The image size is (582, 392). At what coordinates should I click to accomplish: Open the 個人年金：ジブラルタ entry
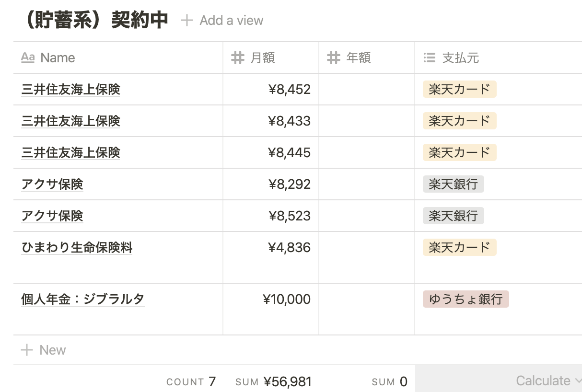pyautogui.click(x=82, y=299)
